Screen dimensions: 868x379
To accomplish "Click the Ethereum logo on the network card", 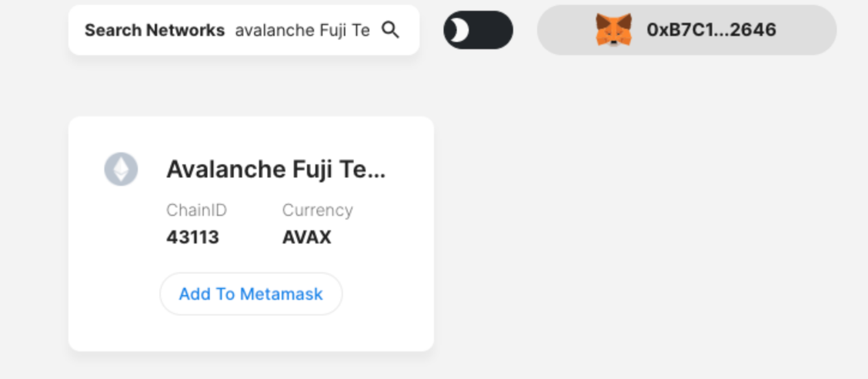I will pyautogui.click(x=121, y=169).
